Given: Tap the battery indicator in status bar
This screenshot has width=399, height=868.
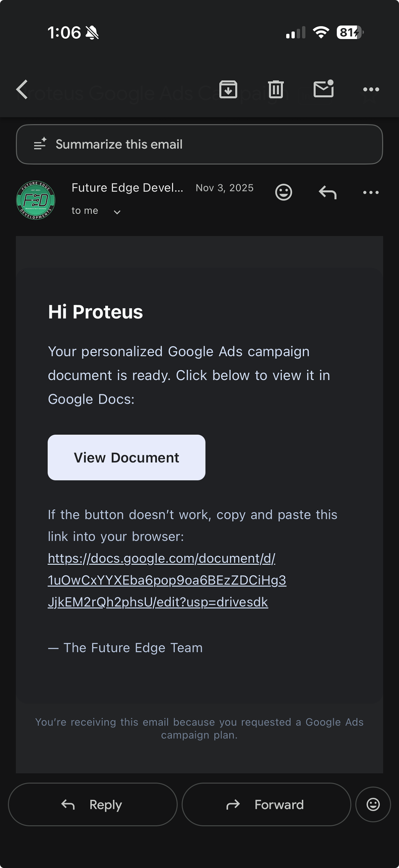Looking at the screenshot, I should [350, 32].
